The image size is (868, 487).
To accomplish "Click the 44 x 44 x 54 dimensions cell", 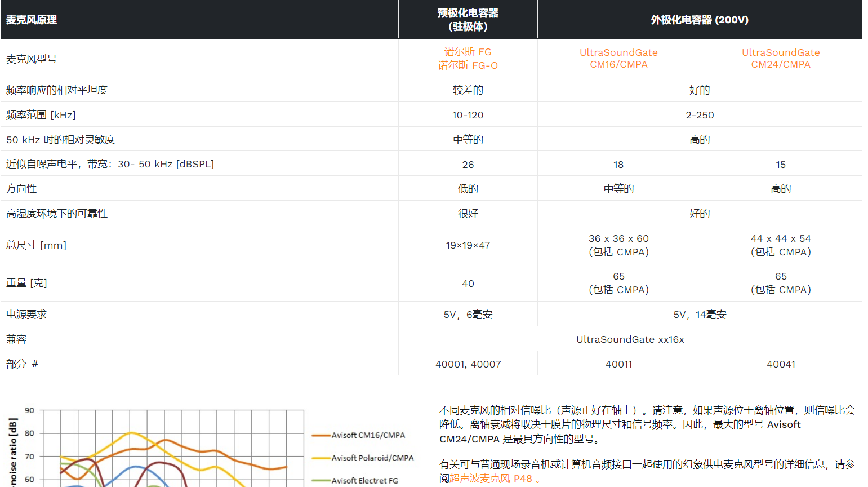I will tap(781, 245).
